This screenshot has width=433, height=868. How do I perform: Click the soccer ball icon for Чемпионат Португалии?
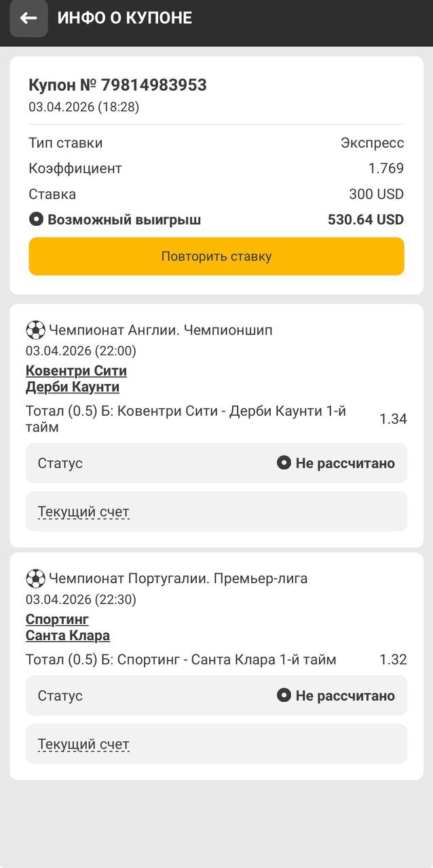tap(35, 578)
